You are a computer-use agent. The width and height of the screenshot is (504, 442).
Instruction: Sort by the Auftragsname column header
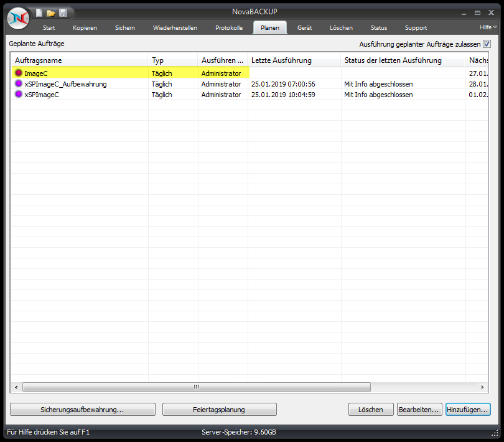[x=80, y=60]
